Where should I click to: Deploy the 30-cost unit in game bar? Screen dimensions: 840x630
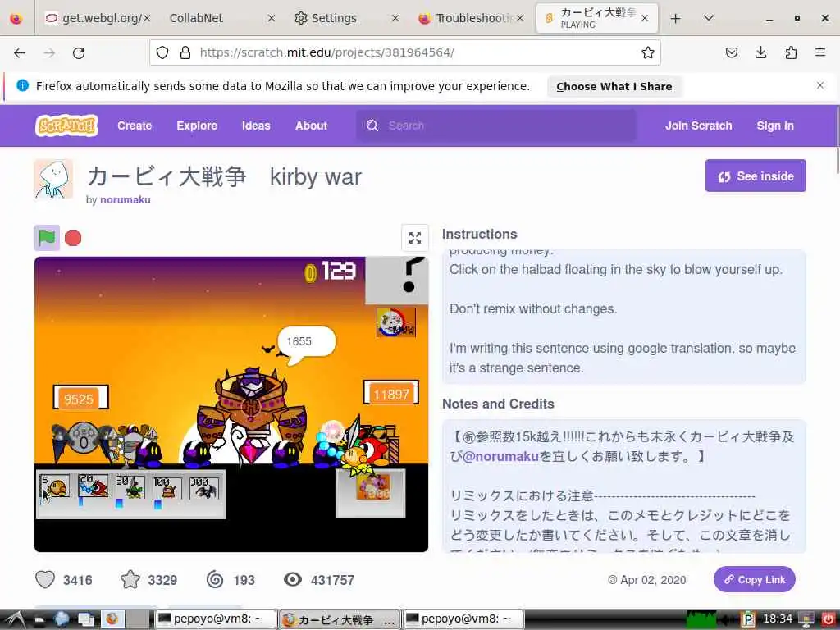pos(130,487)
